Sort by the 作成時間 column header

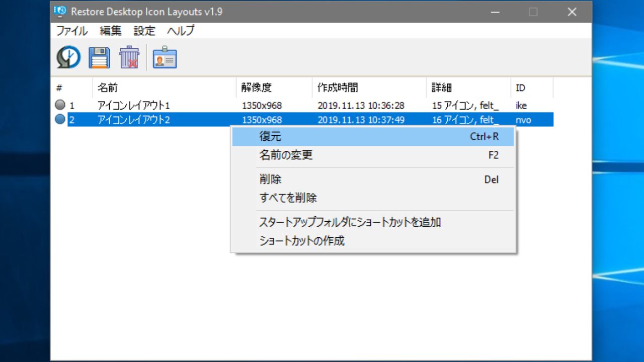coord(369,87)
